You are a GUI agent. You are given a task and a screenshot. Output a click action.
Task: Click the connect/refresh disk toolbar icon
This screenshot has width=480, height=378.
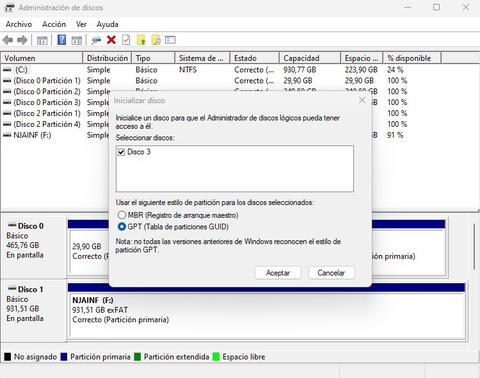(x=96, y=40)
